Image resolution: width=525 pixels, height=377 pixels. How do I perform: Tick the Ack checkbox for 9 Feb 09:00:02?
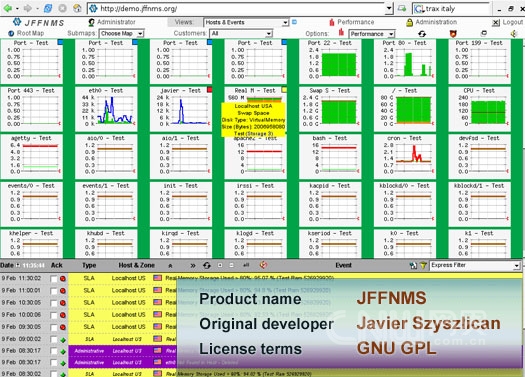click(53, 340)
